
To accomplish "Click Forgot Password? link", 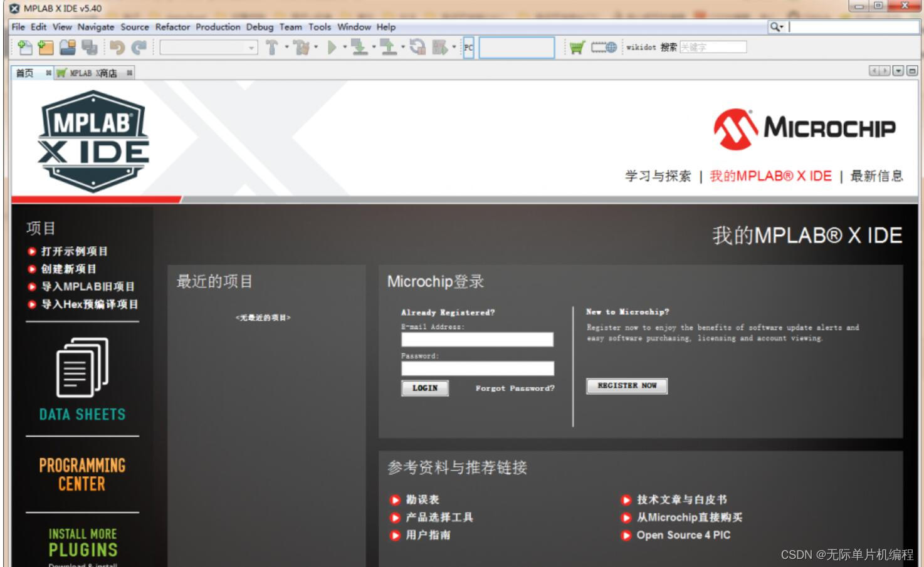I will click(515, 388).
